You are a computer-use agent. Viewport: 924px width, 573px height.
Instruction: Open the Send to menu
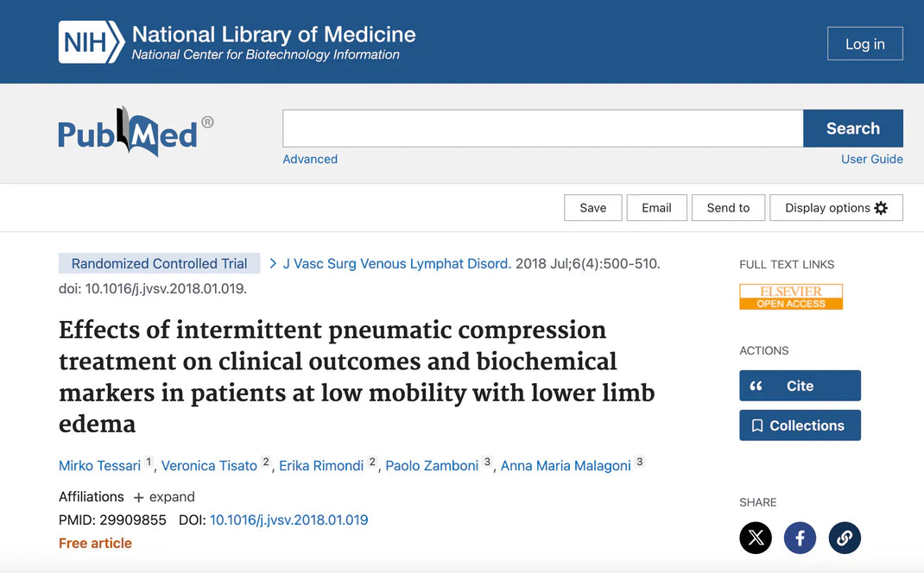[x=728, y=208]
